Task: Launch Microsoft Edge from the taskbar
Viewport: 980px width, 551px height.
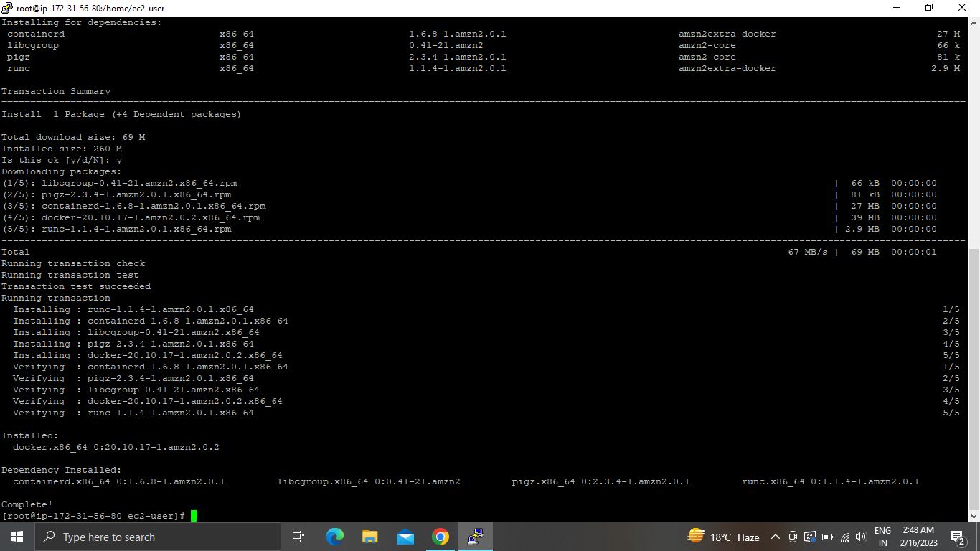Action: pyautogui.click(x=335, y=537)
